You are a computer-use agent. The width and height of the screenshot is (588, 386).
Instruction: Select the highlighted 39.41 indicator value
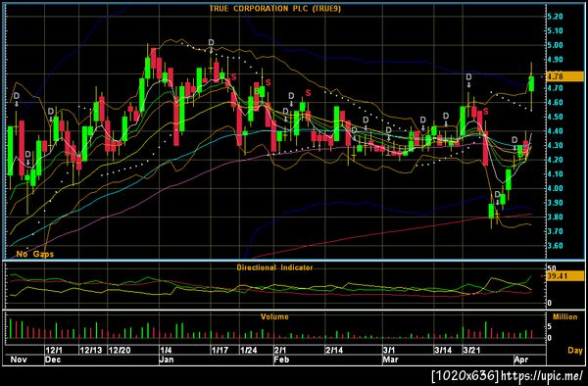click(564, 276)
